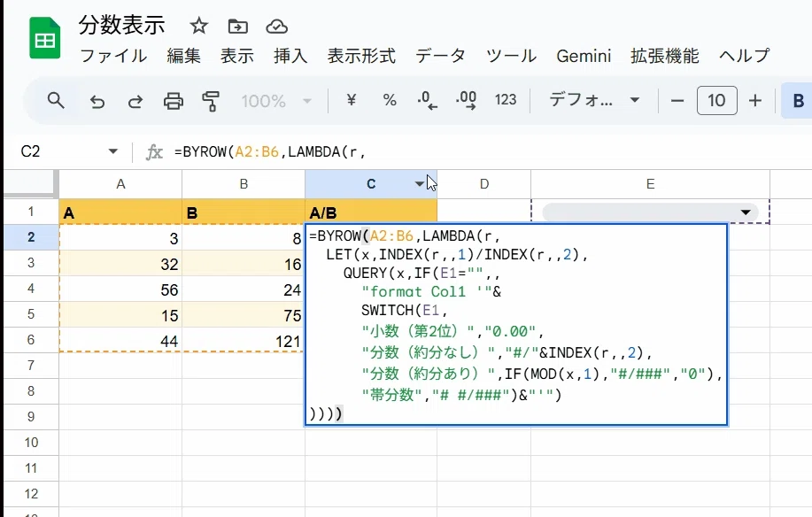Select header cell B1 labeled B
Image resolution: width=812 pixels, height=517 pixels.
(x=244, y=212)
